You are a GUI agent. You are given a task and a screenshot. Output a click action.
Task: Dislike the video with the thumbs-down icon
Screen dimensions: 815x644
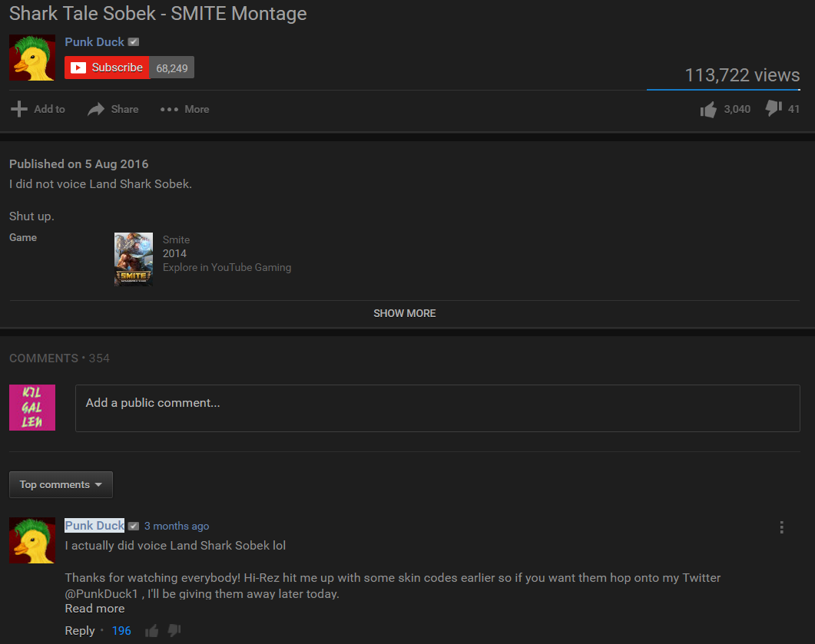coord(774,108)
